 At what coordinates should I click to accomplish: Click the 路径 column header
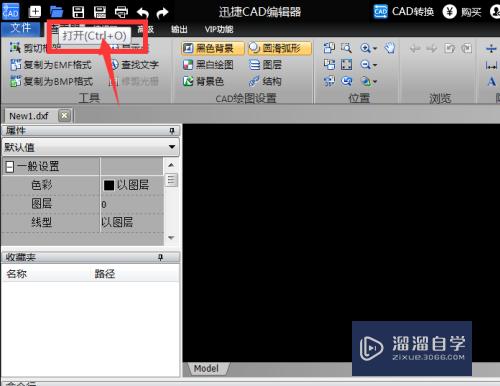105,274
